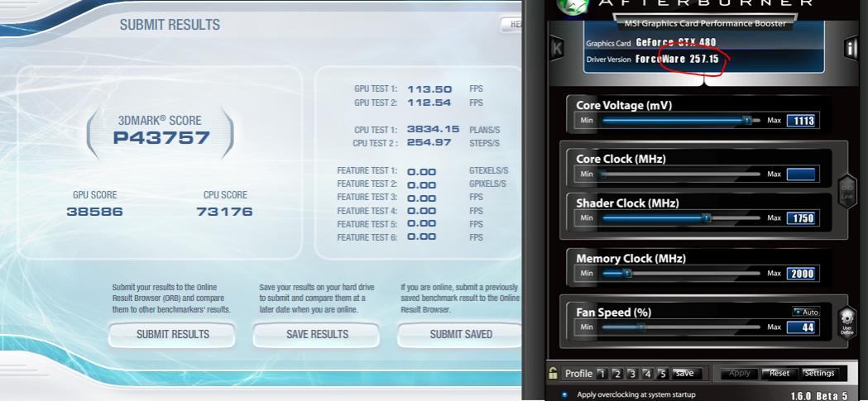
Task: Click the Core Voltage value field 1113
Action: point(801,121)
